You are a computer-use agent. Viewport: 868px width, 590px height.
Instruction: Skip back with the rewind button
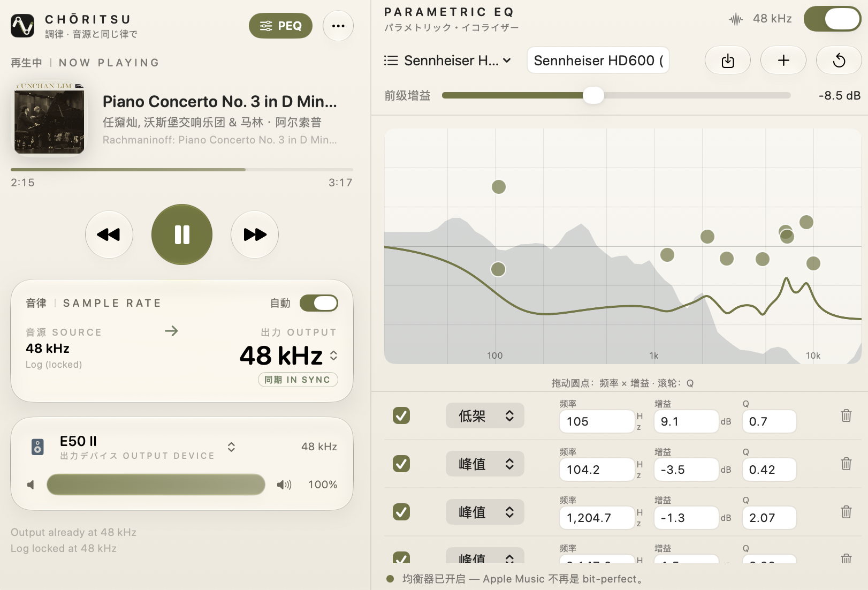coord(109,235)
